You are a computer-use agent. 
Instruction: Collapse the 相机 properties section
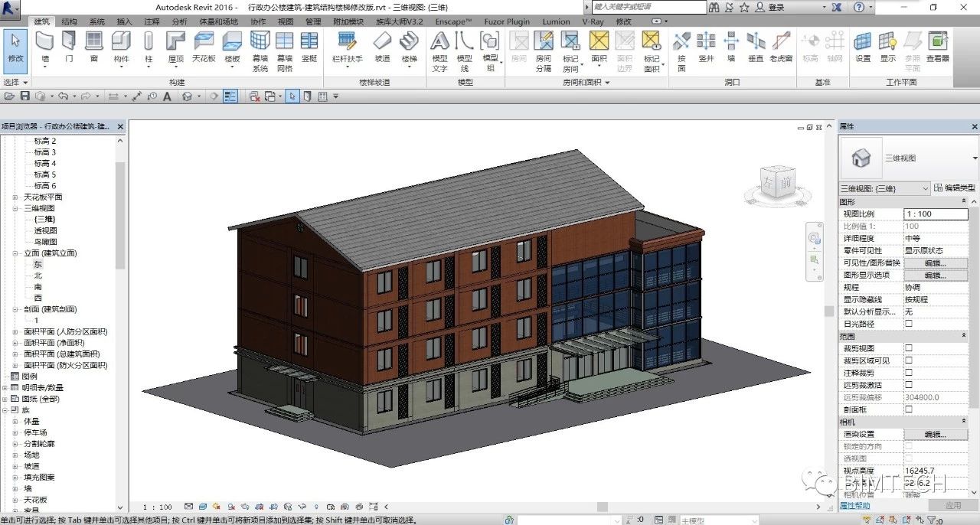pyautogui.click(x=963, y=422)
